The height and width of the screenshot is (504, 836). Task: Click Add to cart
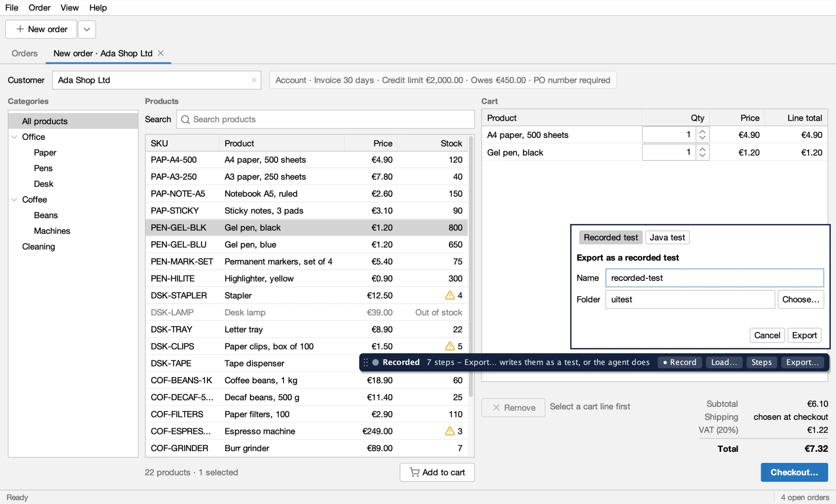[x=437, y=472]
